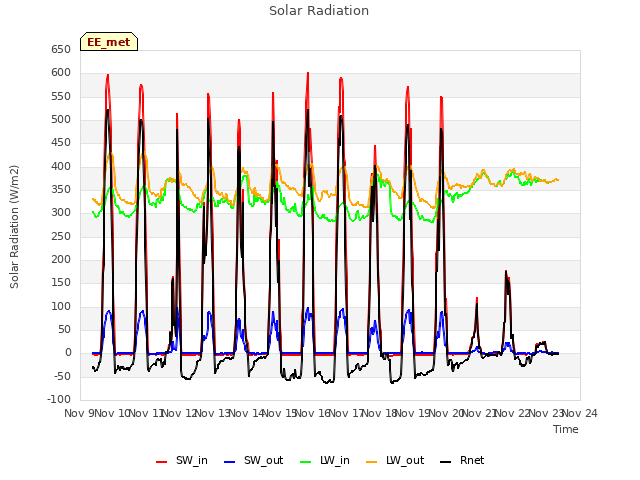640x480 pixels.
Task: Toggle the Rnet legend entry
Action: pyautogui.click(x=462, y=461)
